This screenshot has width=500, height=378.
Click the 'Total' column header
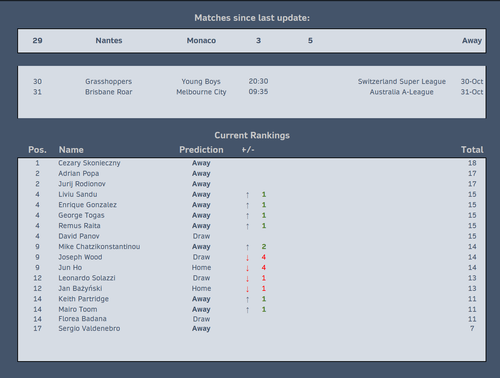(472, 150)
